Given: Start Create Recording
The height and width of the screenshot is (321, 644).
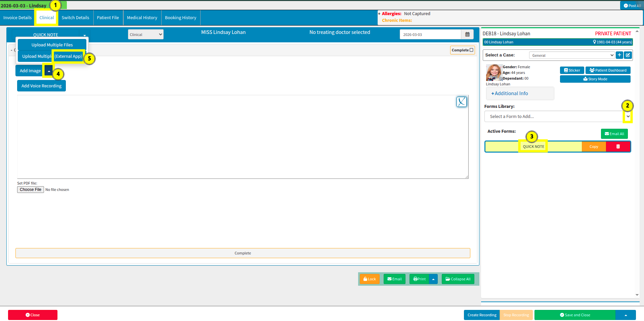Looking at the screenshot, I should pyautogui.click(x=482, y=315).
